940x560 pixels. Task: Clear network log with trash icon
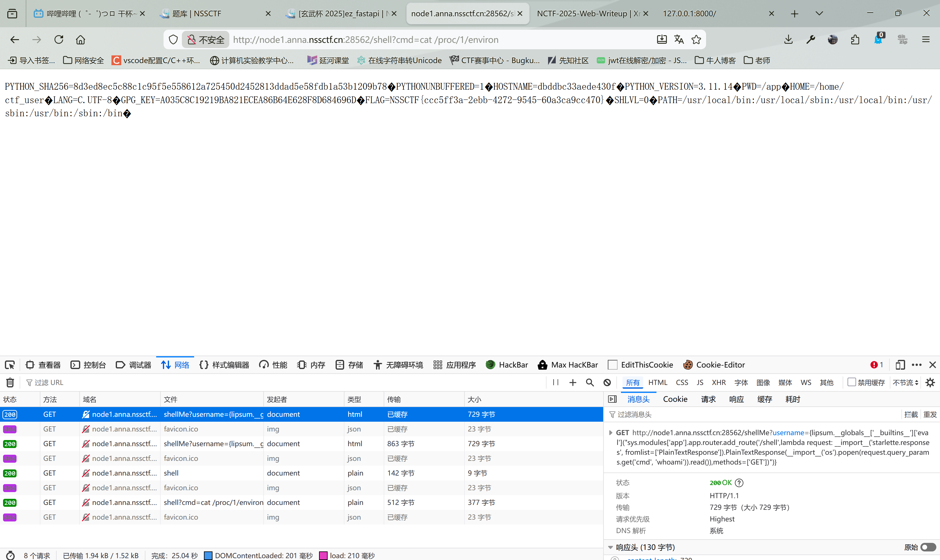[x=10, y=382]
